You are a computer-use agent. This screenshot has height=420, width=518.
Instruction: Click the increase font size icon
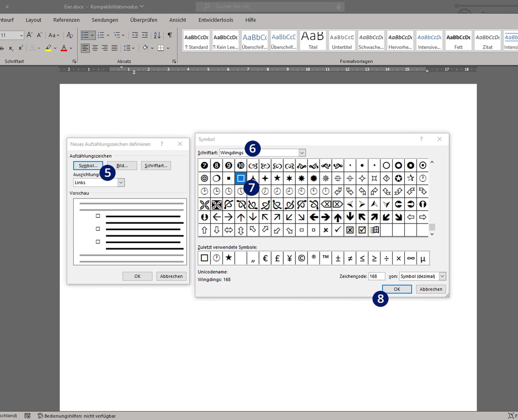30,35
